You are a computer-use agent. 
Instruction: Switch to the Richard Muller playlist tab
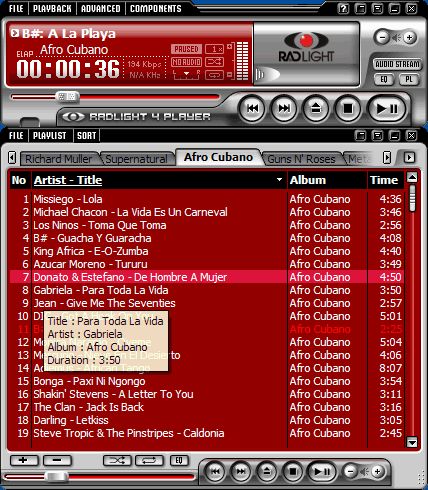tap(59, 159)
